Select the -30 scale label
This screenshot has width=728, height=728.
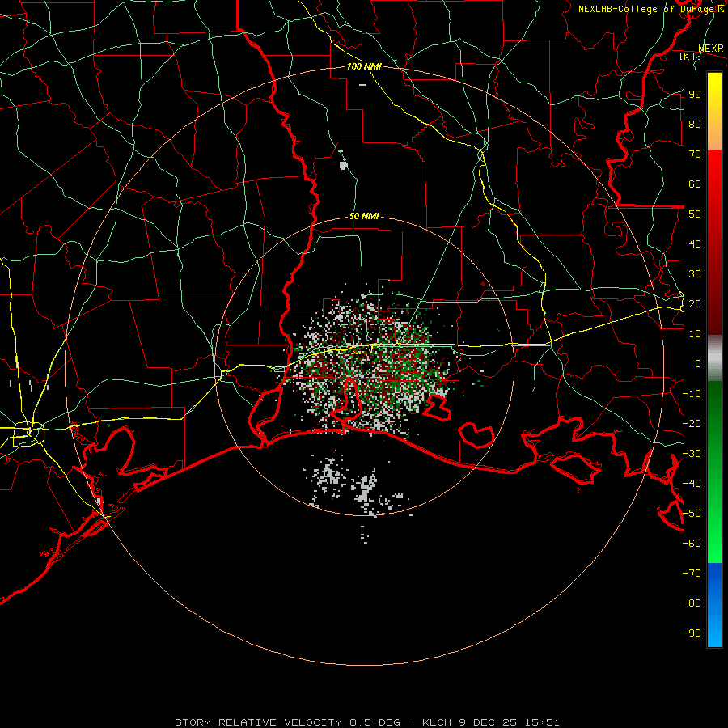click(x=692, y=454)
